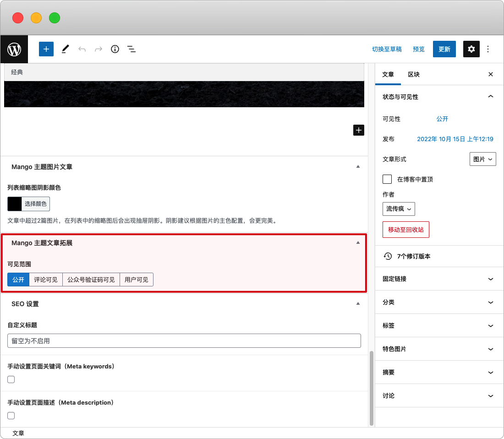Collapse the 状态与可见性 panel
Viewport: 504px width, 439px height.
tap(439, 97)
